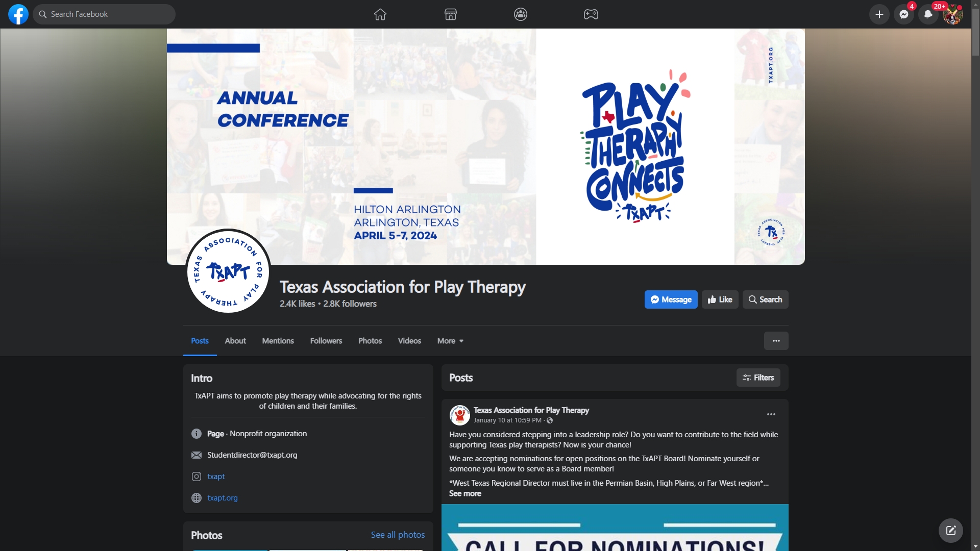Click the Studentdirector@txapt.org email text
Viewport: 980px width, 551px height.
pos(252,455)
